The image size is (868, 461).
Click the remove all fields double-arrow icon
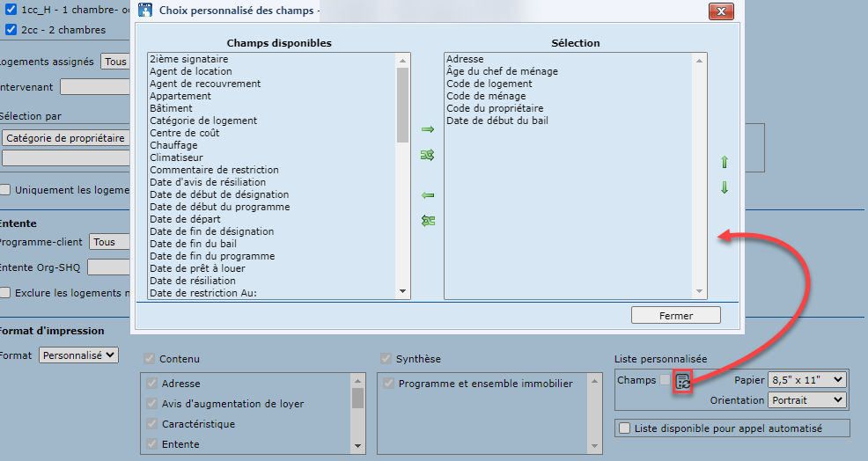click(x=428, y=221)
